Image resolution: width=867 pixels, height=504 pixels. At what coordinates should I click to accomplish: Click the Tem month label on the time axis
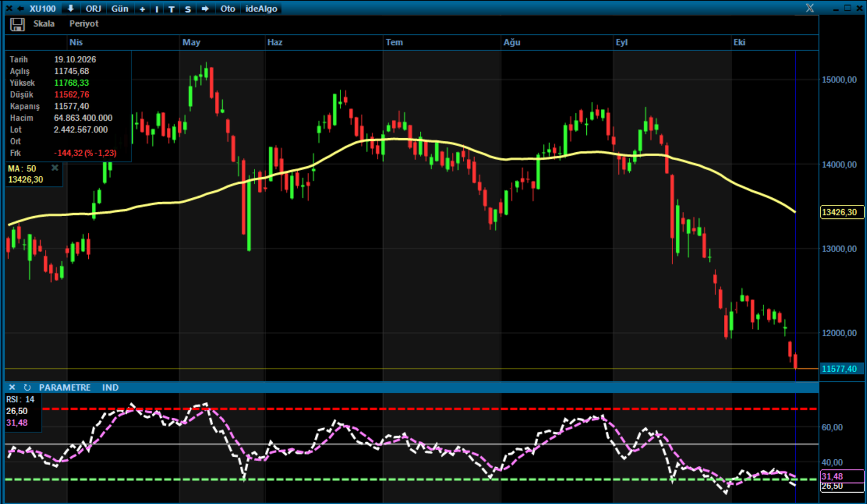(394, 42)
